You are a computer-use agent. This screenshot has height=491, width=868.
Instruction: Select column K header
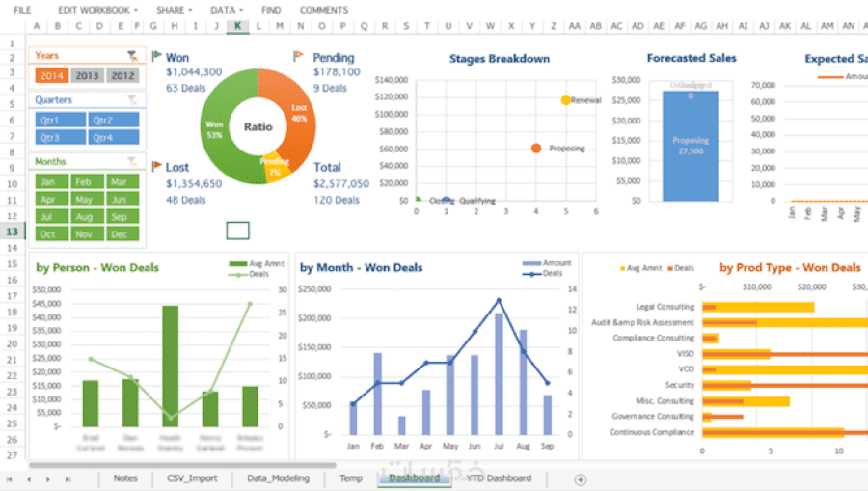[x=237, y=25]
